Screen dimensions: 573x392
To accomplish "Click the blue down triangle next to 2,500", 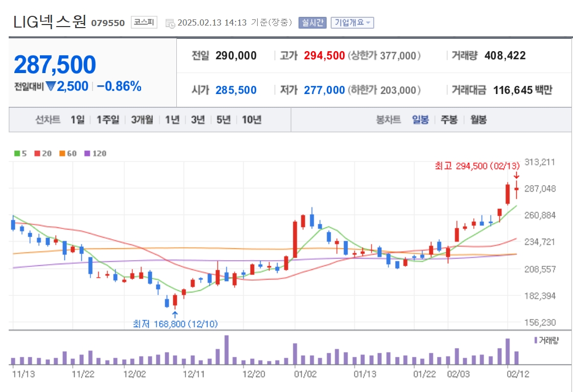I will coord(51,86).
